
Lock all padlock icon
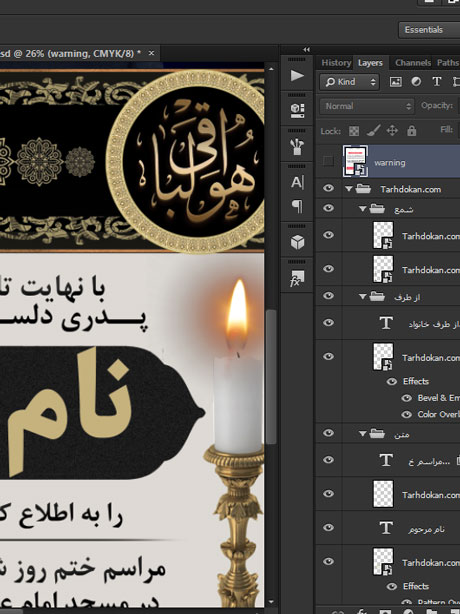(x=411, y=130)
